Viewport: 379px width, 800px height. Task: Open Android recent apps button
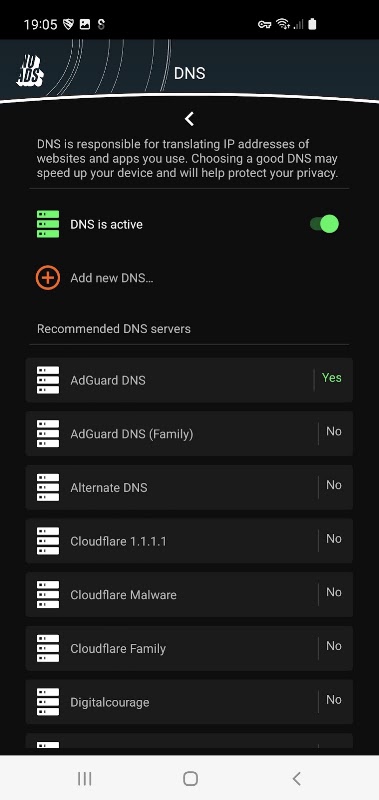[84, 779]
